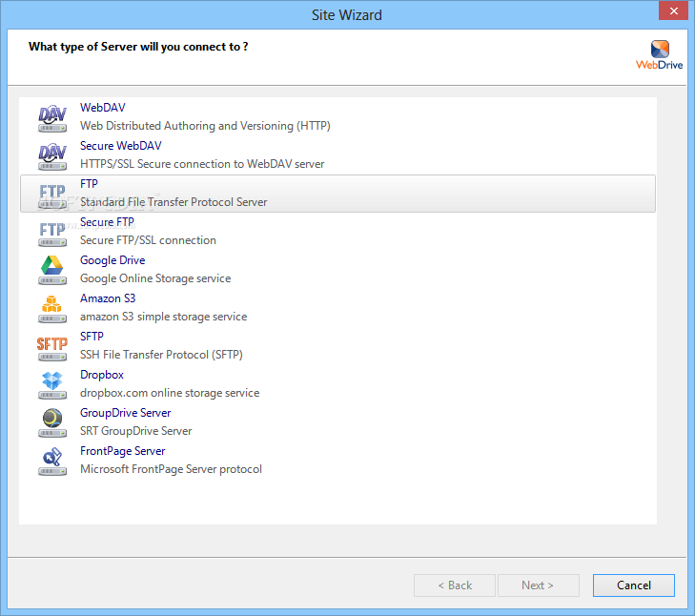
Task: Click 'HTTPS/SSL Secure connection to WebDAV server' text
Action: coord(202,164)
